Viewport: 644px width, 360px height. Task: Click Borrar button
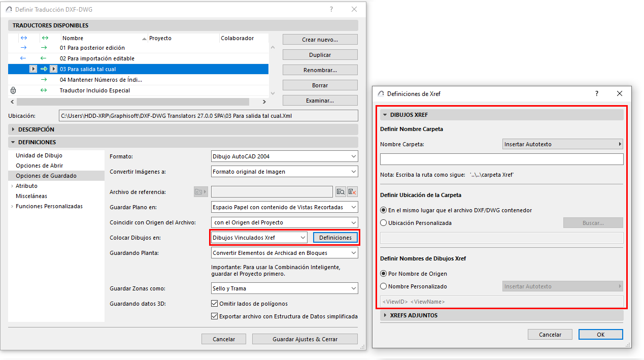tap(320, 85)
